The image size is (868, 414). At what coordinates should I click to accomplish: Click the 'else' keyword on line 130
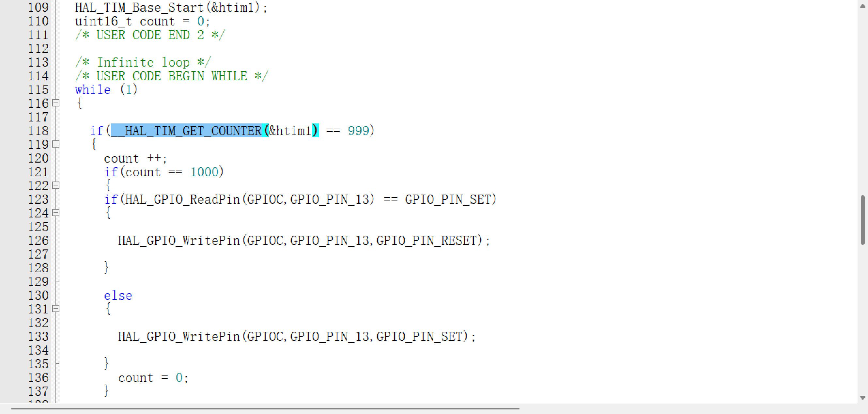118,295
